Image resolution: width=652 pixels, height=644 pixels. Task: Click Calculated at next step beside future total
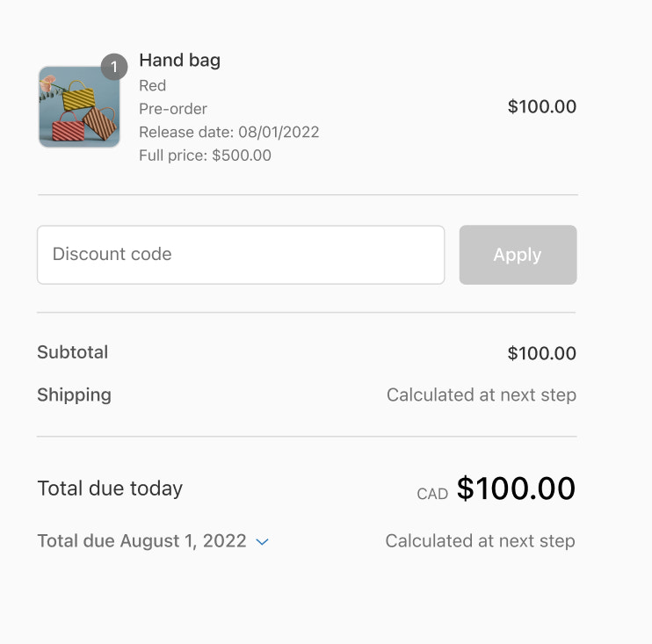tap(480, 541)
